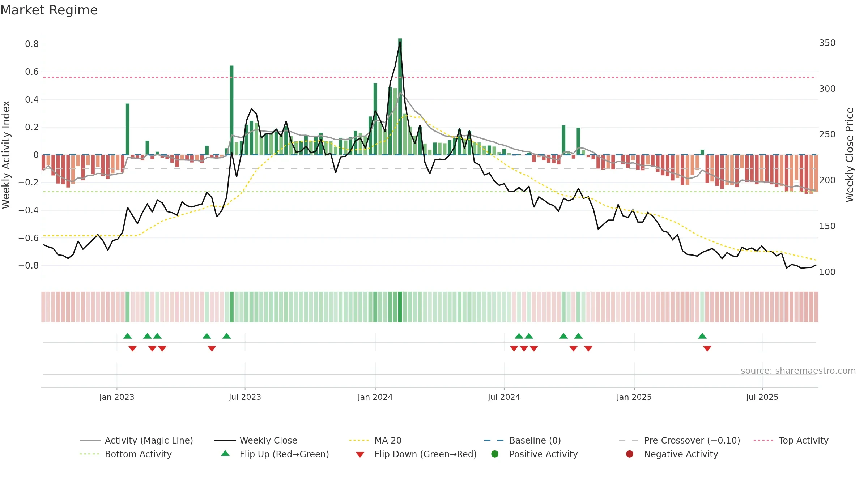
Task: Click the Market Regime chart title
Action: [49, 10]
